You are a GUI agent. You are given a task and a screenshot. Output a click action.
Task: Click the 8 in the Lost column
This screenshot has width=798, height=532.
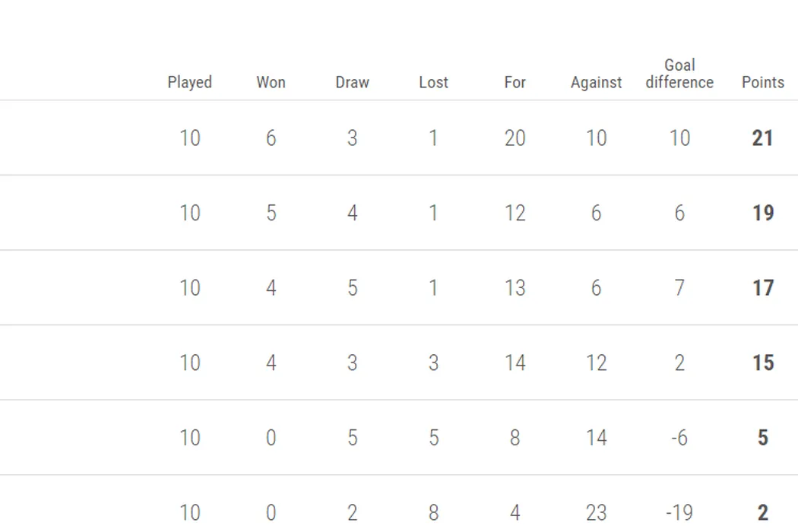[433, 513]
